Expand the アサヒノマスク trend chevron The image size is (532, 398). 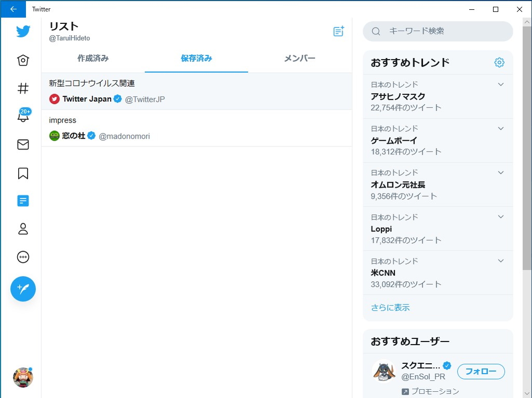(x=500, y=84)
